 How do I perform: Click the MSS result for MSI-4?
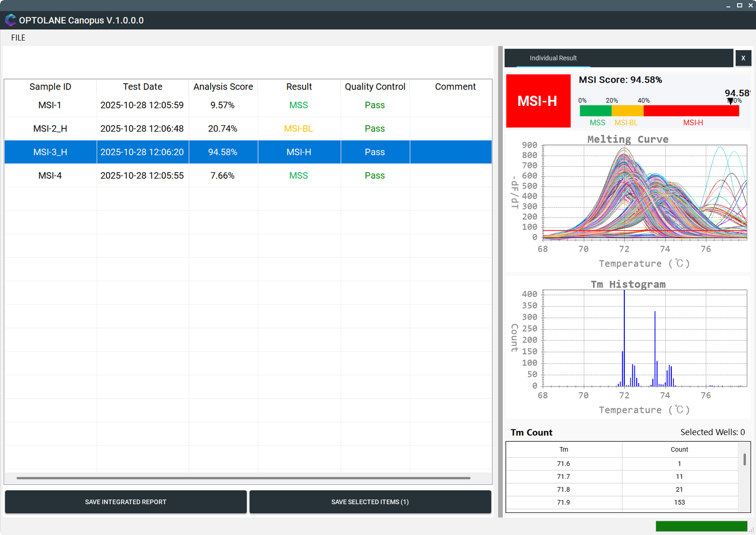point(299,175)
